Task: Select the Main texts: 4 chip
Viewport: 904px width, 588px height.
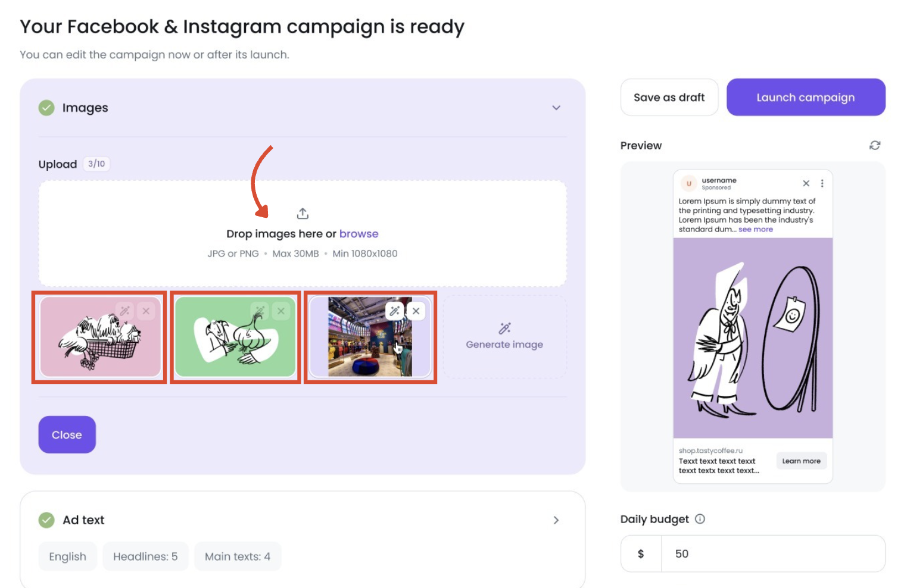Action: click(238, 556)
